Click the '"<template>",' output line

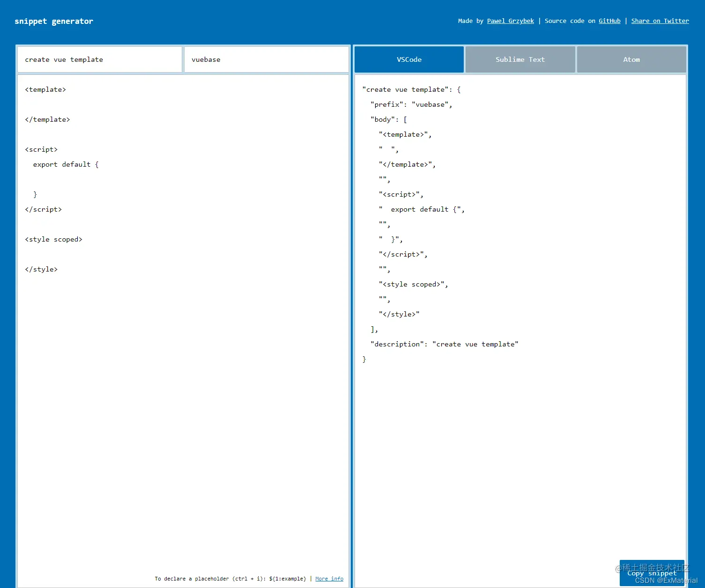(x=405, y=134)
